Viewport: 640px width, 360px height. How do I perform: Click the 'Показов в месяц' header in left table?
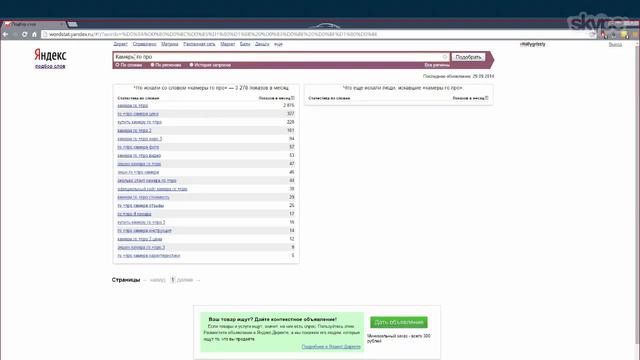(x=274, y=98)
